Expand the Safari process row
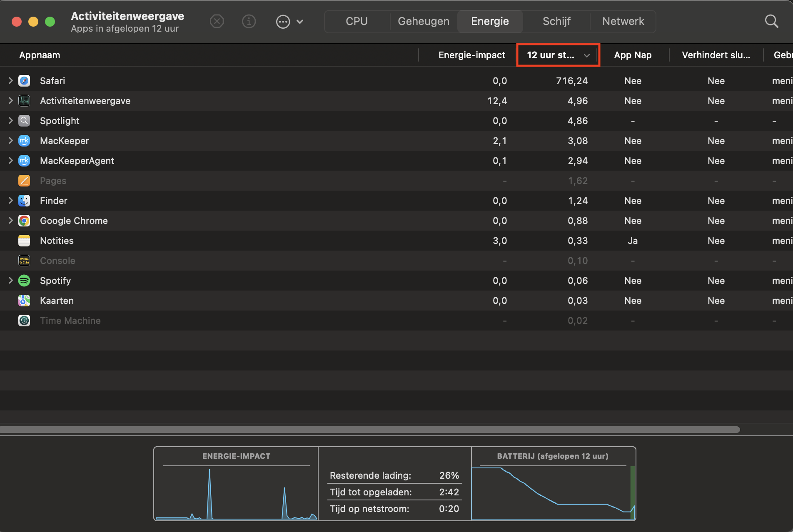The height and width of the screenshot is (532, 793). [x=11, y=81]
